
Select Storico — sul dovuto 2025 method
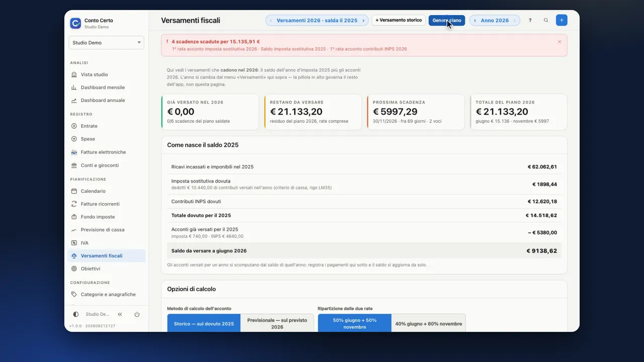(204, 323)
